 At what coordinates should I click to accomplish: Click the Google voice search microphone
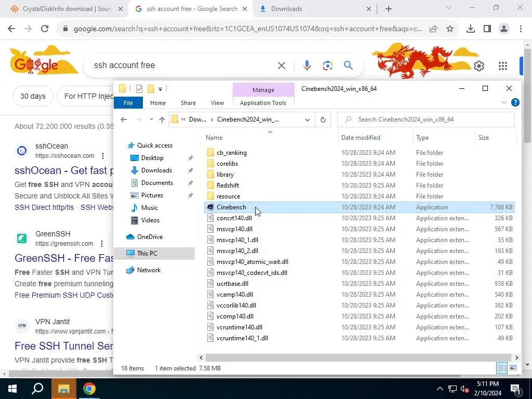[307, 65]
